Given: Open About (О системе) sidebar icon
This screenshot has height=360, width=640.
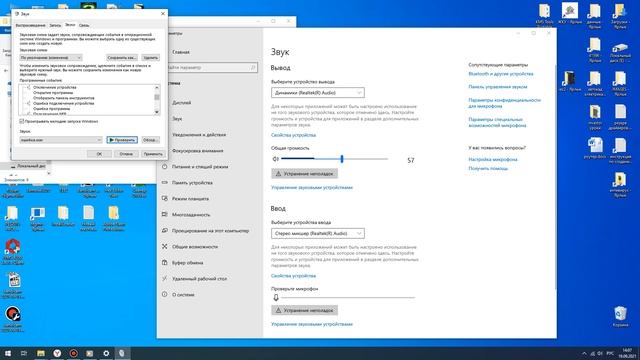Looking at the screenshot, I should [164, 294].
